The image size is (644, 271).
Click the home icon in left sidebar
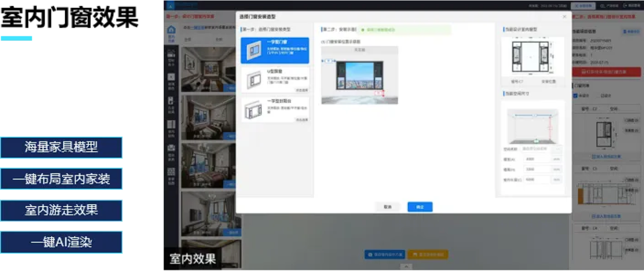pyautogui.click(x=171, y=32)
